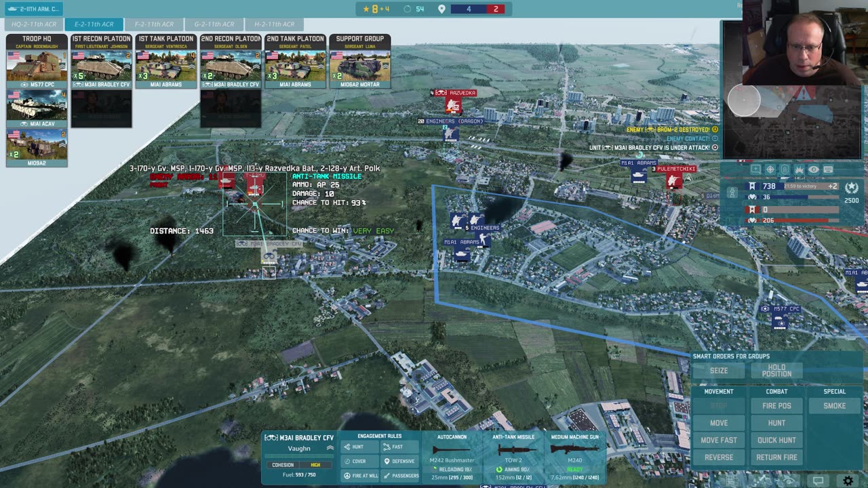
Task: Click the Hold Position smart order
Action: (x=776, y=371)
